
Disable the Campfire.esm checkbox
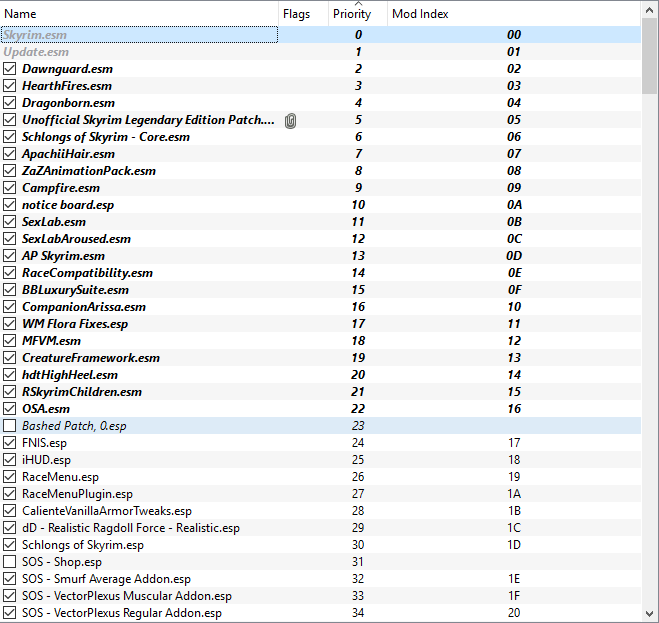10,188
